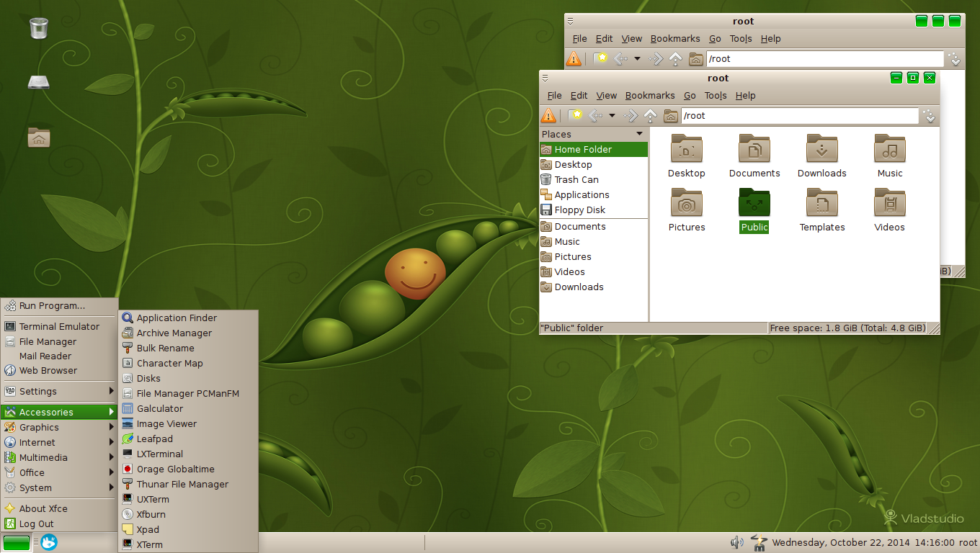The height and width of the screenshot is (553, 980).
Task: Open the Places side pane dropdown
Action: [639, 134]
